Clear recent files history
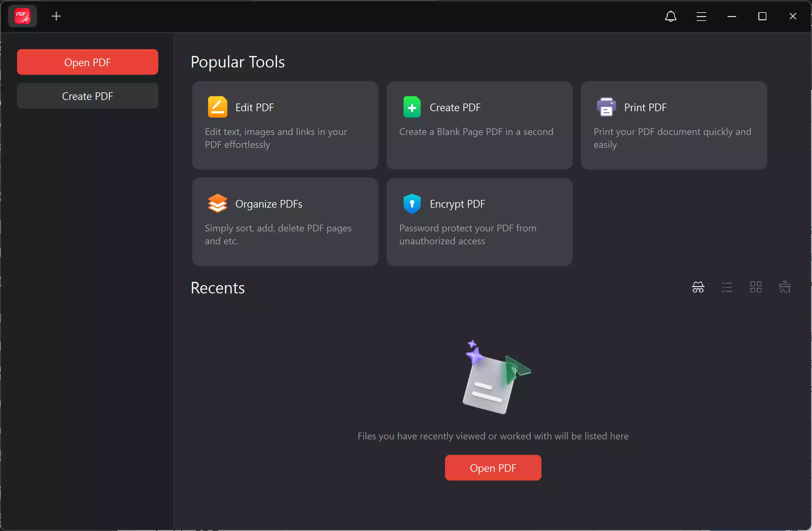The image size is (812, 531). pos(785,287)
